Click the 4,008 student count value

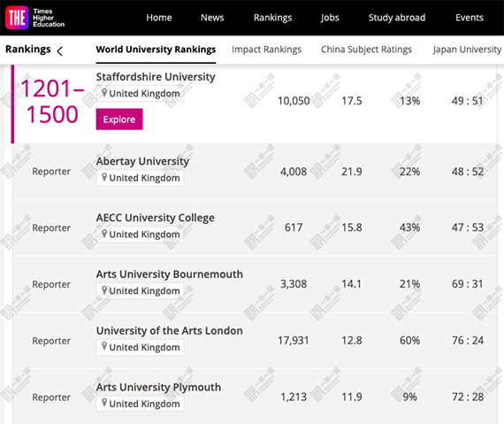(294, 172)
